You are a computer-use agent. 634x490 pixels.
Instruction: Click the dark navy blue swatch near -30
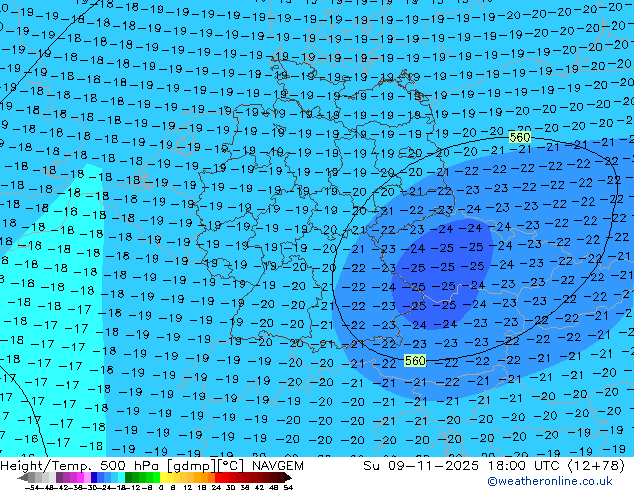click(x=94, y=477)
